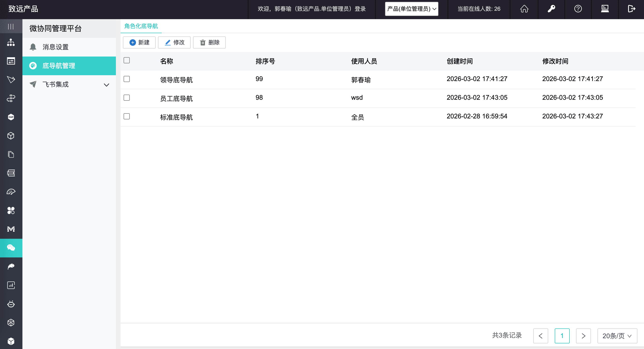Click the 创建时间 column header

(459, 61)
